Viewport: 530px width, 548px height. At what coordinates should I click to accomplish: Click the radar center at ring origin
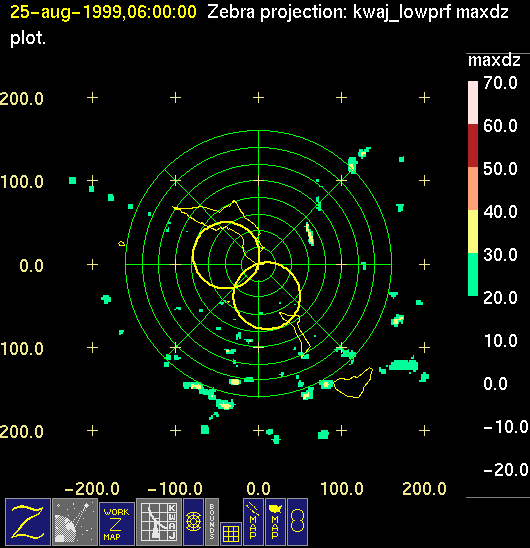[258, 264]
